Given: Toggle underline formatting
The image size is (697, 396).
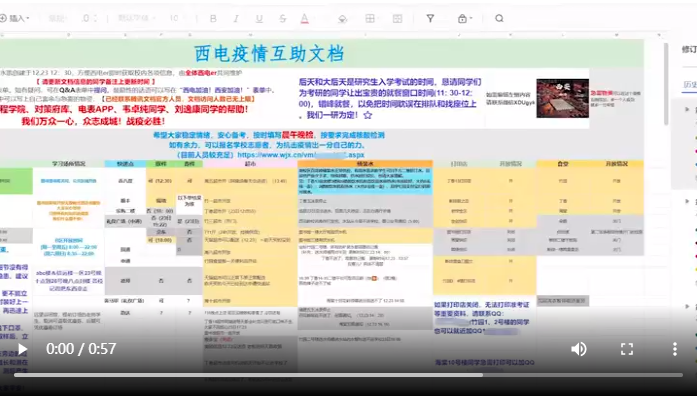Looking at the screenshot, I should 259,19.
